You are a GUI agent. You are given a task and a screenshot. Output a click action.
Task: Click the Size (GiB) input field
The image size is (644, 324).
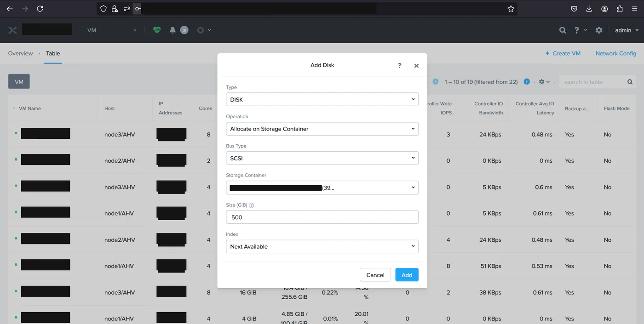click(322, 217)
